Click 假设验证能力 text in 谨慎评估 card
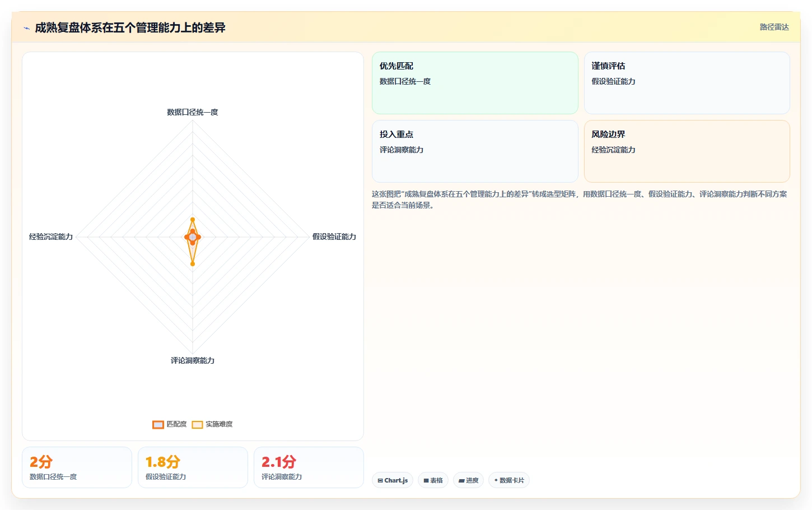Viewport: 812px width, 510px height. 613,81
